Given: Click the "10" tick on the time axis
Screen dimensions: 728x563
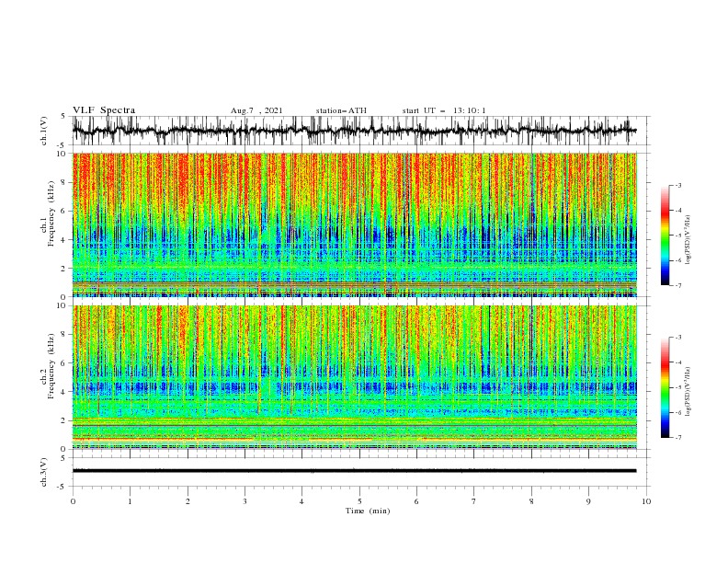Looking at the screenshot, I should point(646,501).
